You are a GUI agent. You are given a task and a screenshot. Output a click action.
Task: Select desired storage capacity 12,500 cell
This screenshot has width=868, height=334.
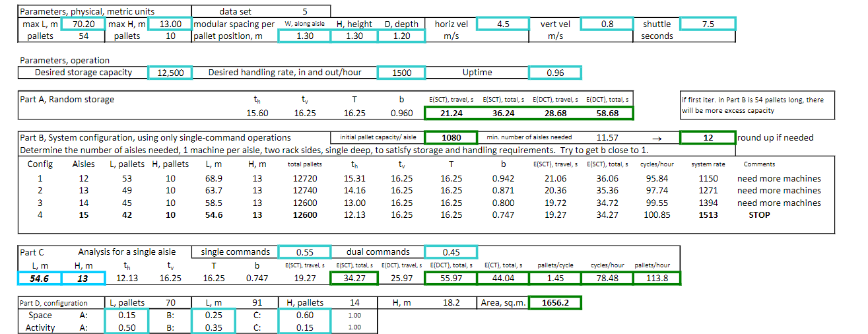170,73
